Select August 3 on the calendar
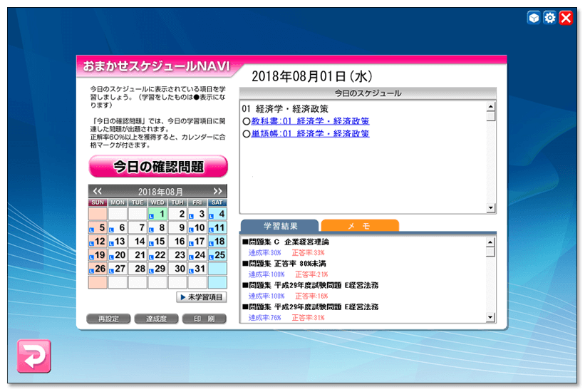 pos(197,214)
